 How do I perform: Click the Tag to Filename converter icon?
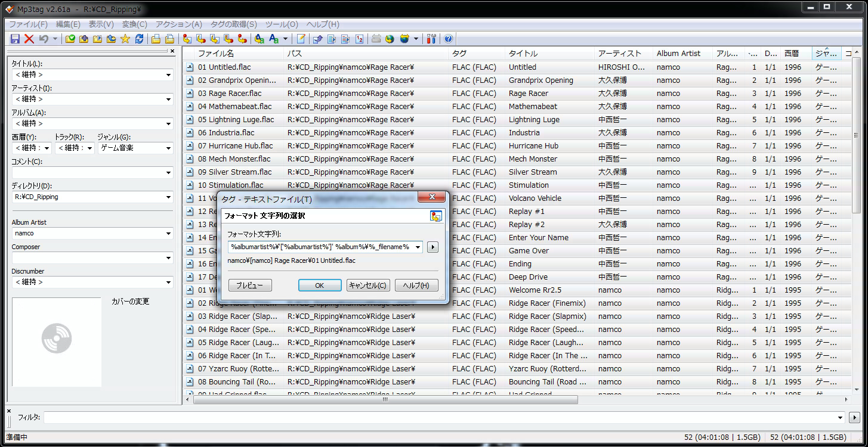pos(187,39)
